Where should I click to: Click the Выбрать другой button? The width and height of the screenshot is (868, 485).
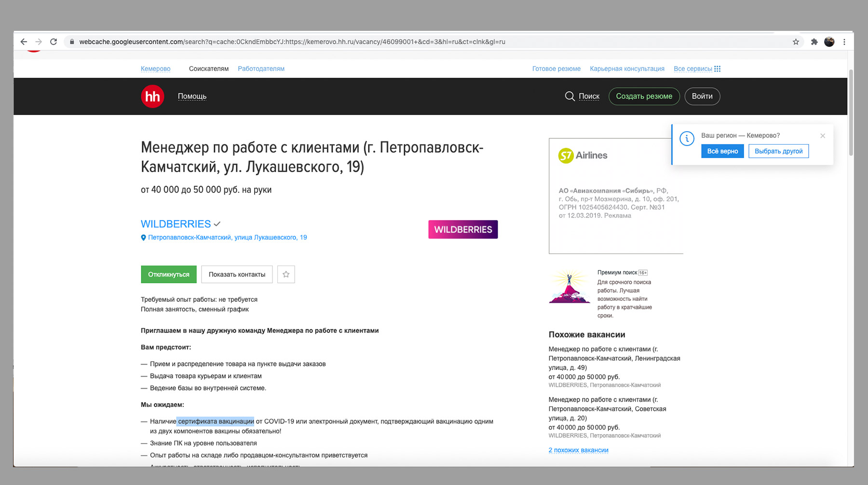coord(778,151)
